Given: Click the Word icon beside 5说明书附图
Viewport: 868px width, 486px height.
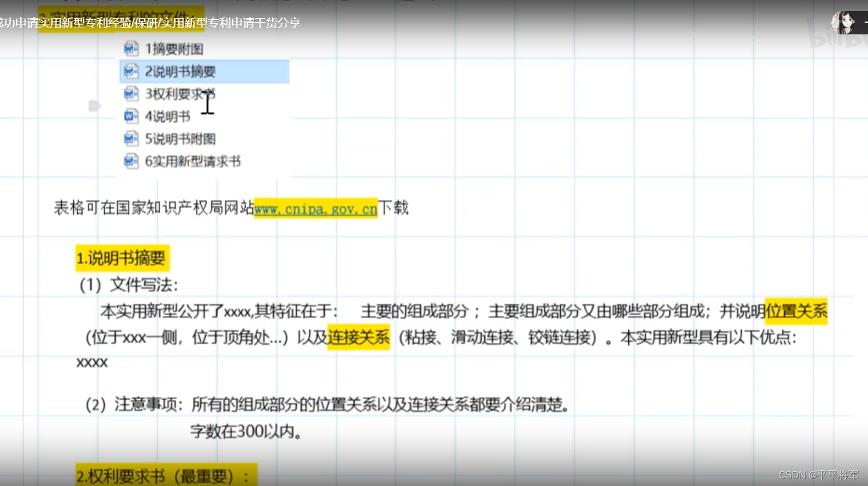Looking at the screenshot, I should (x=131, y=139).
